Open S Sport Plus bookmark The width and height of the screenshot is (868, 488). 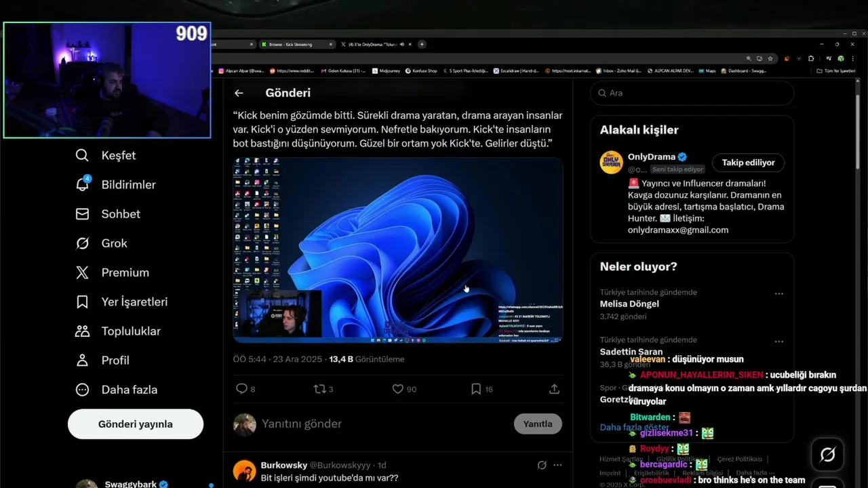(x=465, y=70)
